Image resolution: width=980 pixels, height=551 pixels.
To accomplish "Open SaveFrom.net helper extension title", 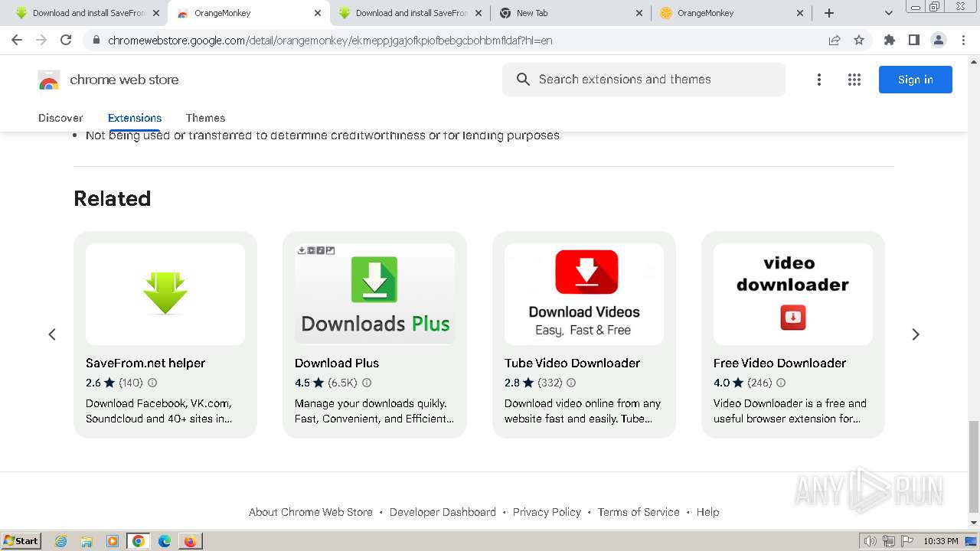I will click(x=145, y=363).
